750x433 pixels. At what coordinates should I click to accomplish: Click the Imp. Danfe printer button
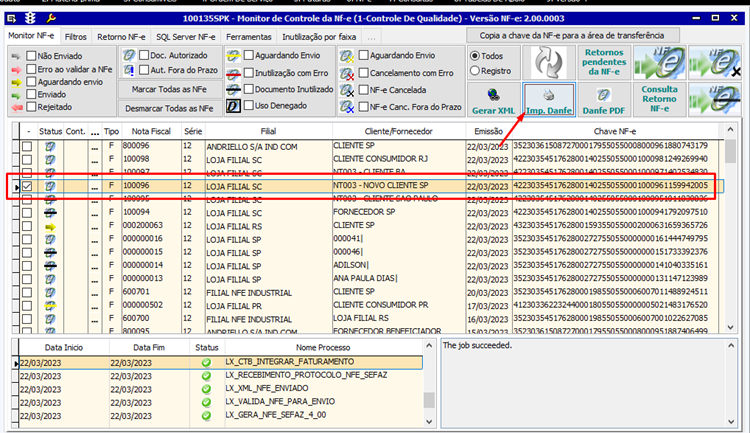pos(550,98)
